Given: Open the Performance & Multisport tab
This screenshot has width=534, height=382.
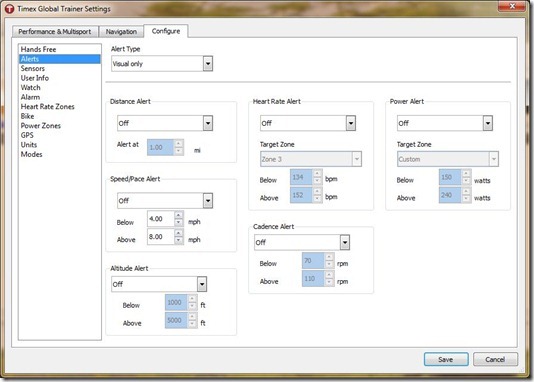Looking at the screenshot, I should [55, 32].
